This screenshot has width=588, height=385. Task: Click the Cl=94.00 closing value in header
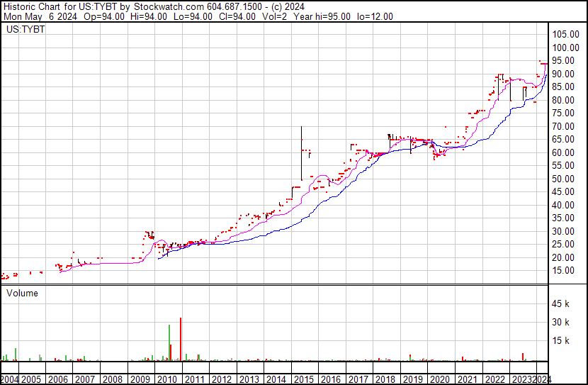click(238, 16)
